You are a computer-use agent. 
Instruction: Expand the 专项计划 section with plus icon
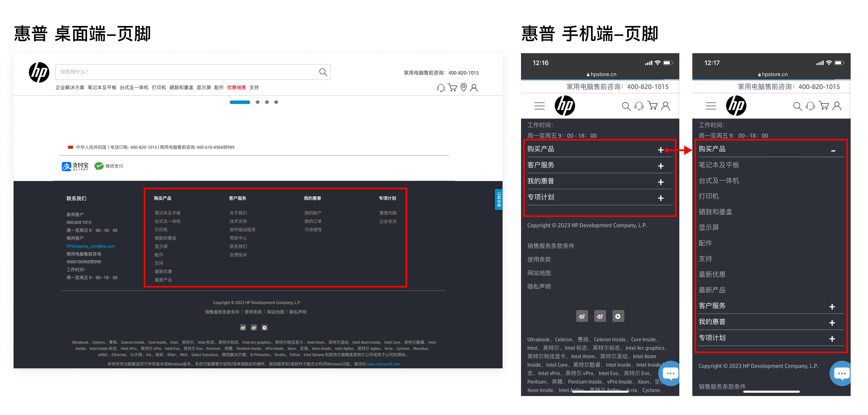pos(661,198)
